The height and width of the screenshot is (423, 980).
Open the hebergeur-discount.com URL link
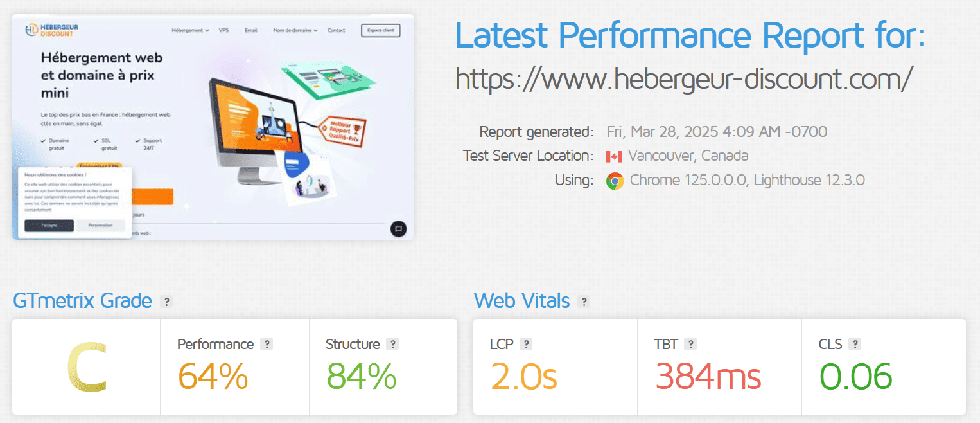(x=683, y=80)
